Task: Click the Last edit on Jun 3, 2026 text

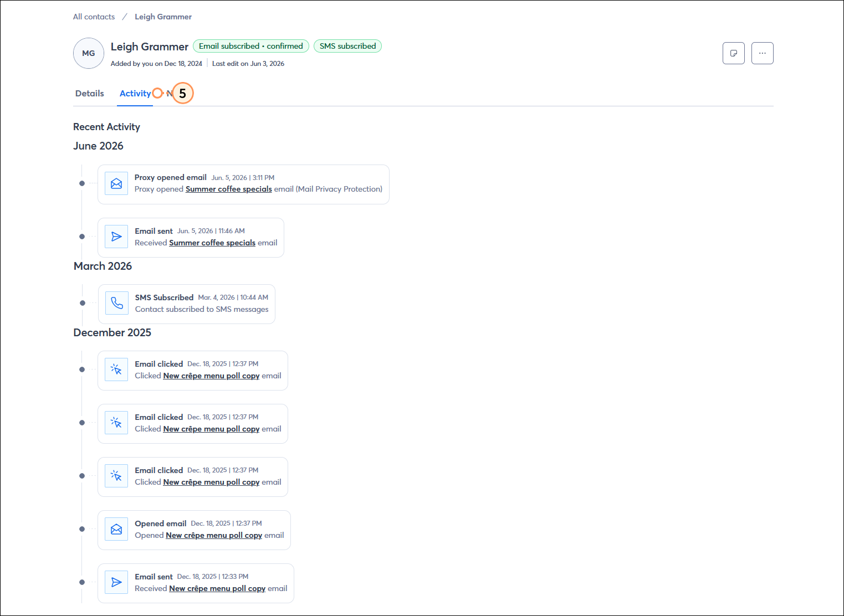Action: [x=248, y=64]
